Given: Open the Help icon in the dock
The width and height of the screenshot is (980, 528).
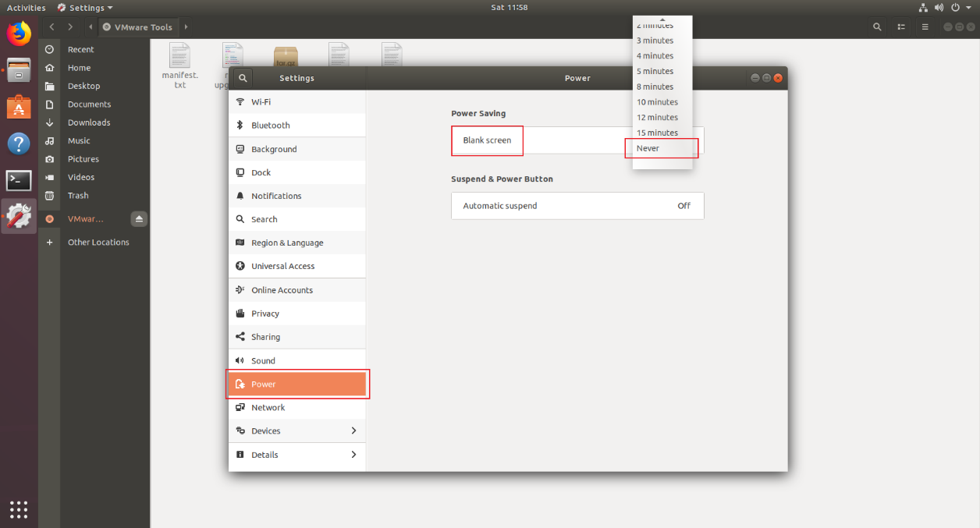Looking at the screenshot, I should pyautogui.click(x=19, y=144).
